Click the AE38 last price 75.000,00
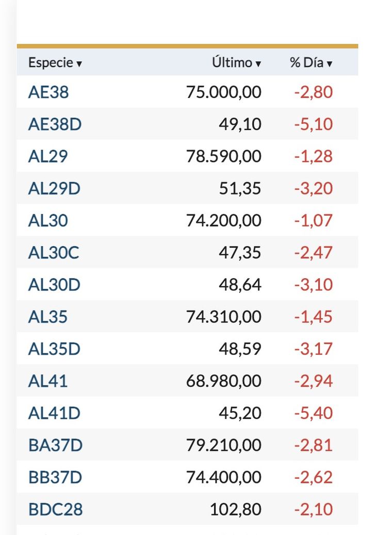Screen dimensions: 392x535 (223, 92)
